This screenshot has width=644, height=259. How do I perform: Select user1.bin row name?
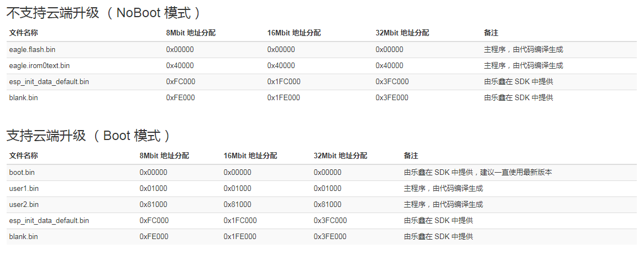(24, 189)
